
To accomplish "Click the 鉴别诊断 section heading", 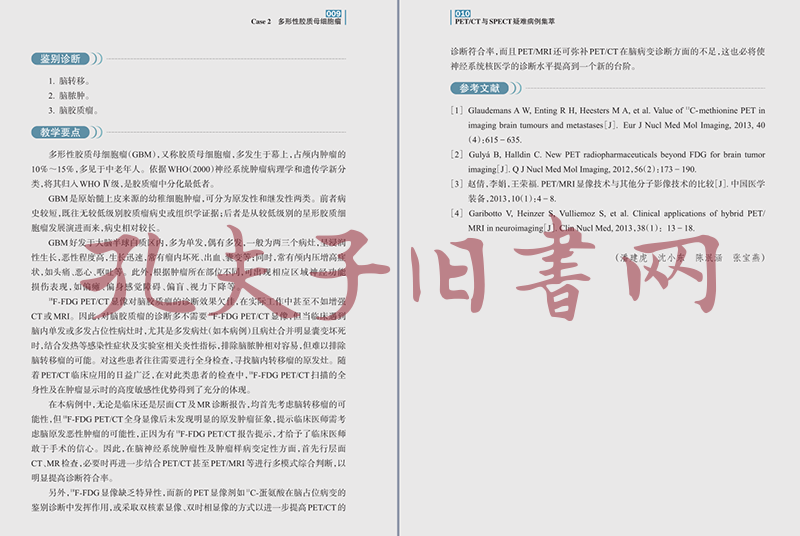I will [62, 59].
